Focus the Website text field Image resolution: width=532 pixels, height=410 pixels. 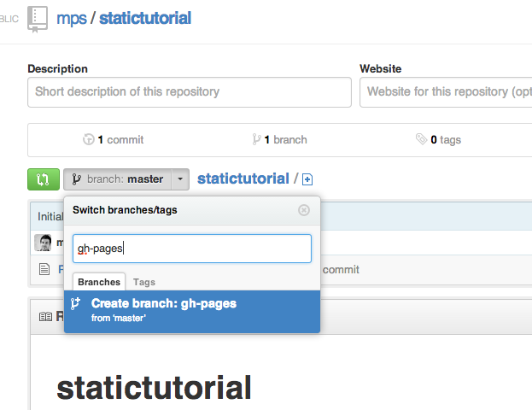point(445,92)
